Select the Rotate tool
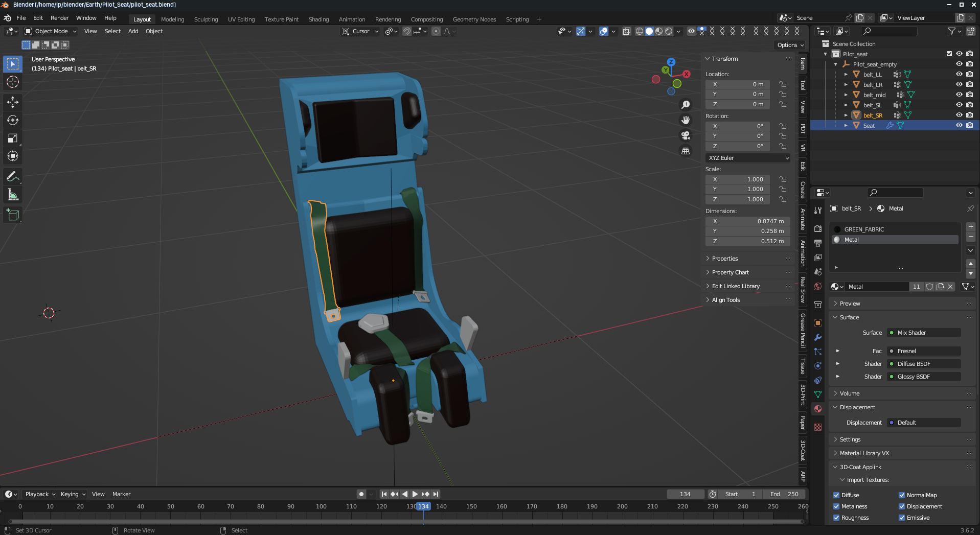 coord(12,121)
